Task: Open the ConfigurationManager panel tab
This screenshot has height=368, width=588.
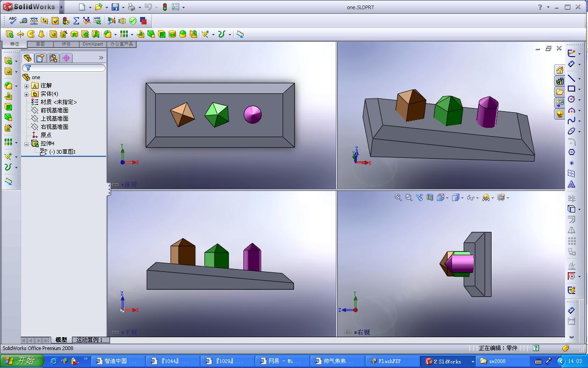Action: point(53,58)
